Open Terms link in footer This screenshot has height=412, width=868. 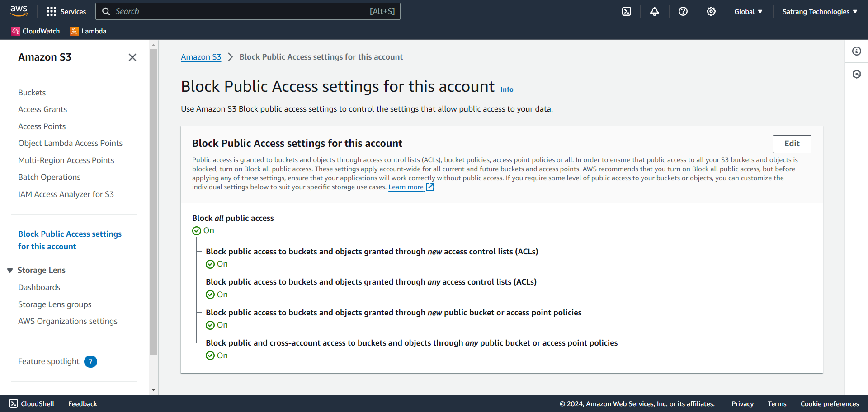coord(777,404)
